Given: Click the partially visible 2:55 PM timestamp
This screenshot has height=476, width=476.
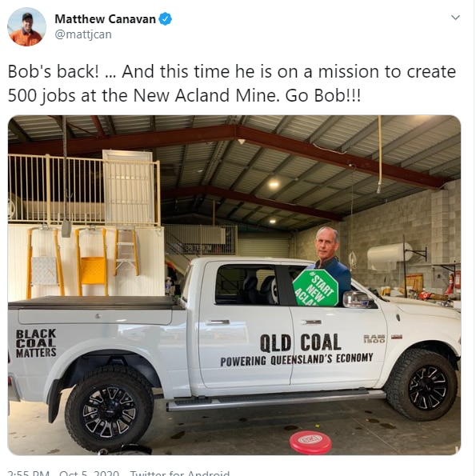Looking at the screenshot, I should coord(28,473).
